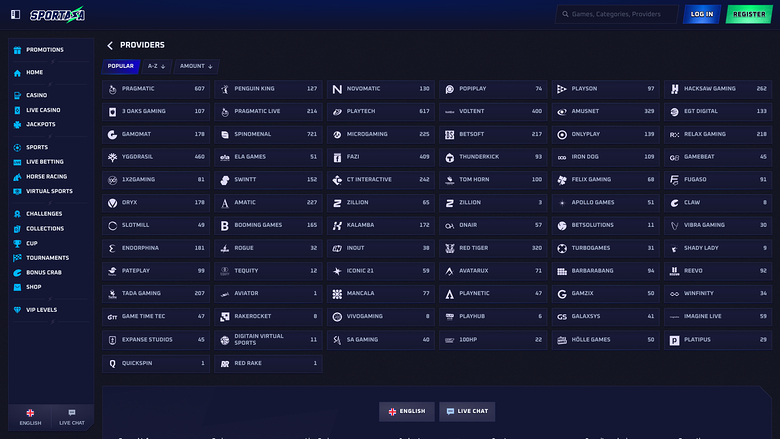Click the Register button
Viewport: 780px width, 439px height.
coord(749,14)
